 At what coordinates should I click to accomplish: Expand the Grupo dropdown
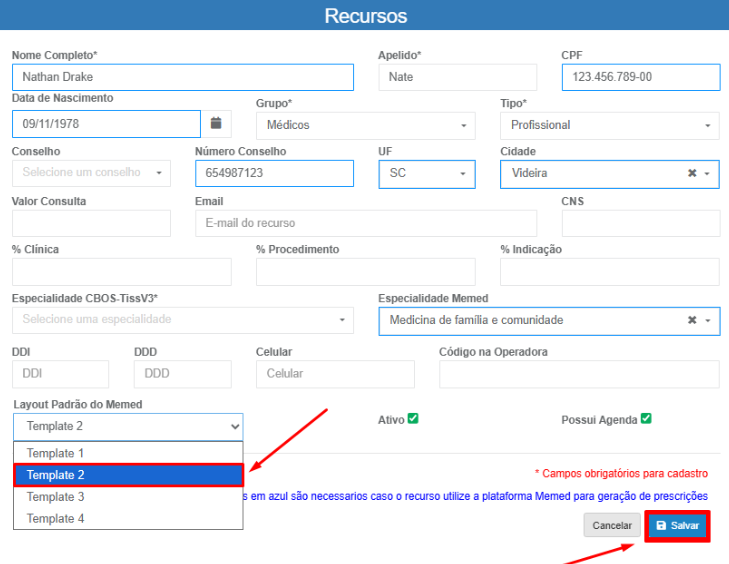[366, 125]
